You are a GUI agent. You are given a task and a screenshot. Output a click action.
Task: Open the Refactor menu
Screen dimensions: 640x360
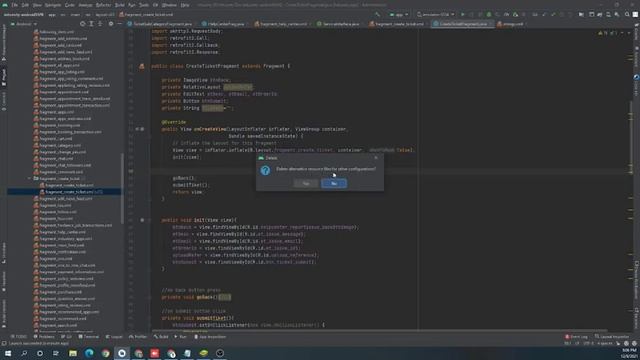click(103, 5)
